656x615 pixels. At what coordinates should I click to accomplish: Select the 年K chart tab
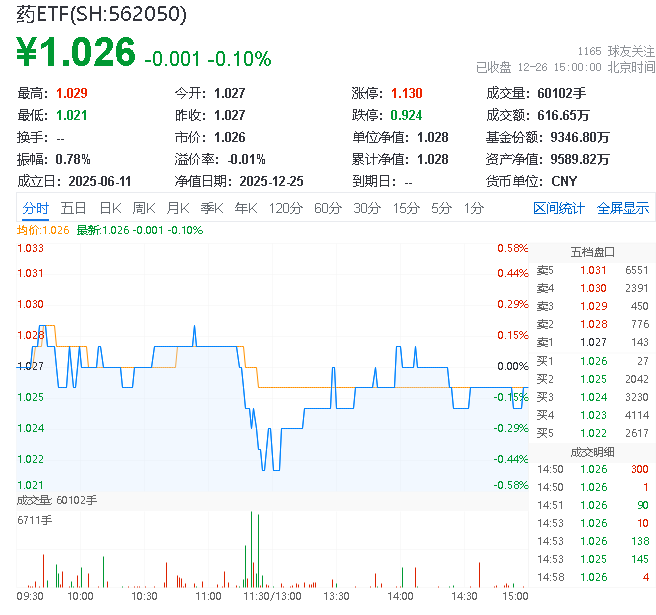[245, 208]
